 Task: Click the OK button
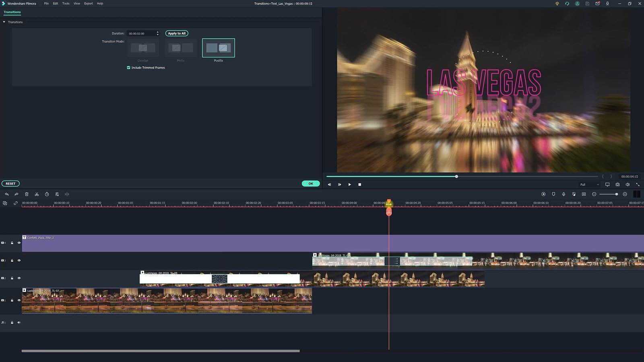(310, 183)
